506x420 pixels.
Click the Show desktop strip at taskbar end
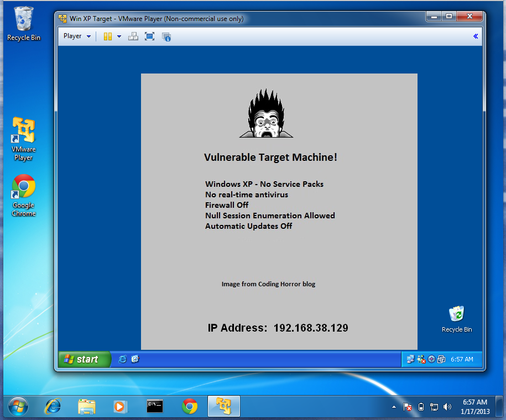pyautogui.click(x=499, y=407)
